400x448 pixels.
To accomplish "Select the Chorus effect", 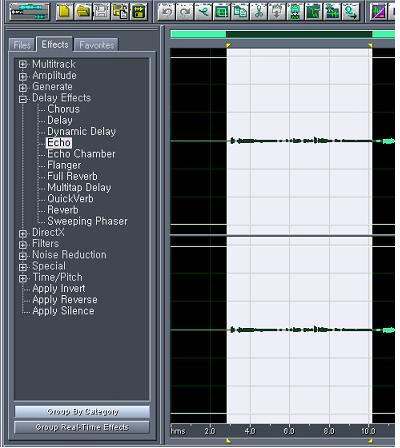I will (x=63, y=109).
